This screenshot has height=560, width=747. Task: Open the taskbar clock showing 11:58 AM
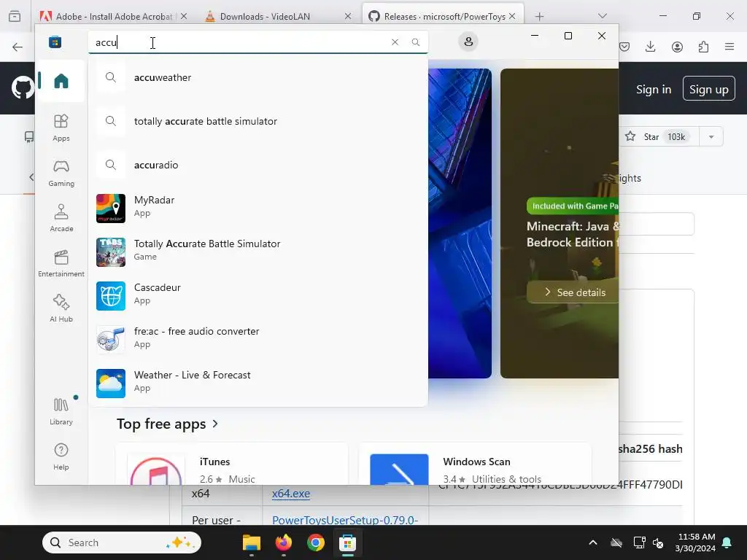[x=695, y=542]
